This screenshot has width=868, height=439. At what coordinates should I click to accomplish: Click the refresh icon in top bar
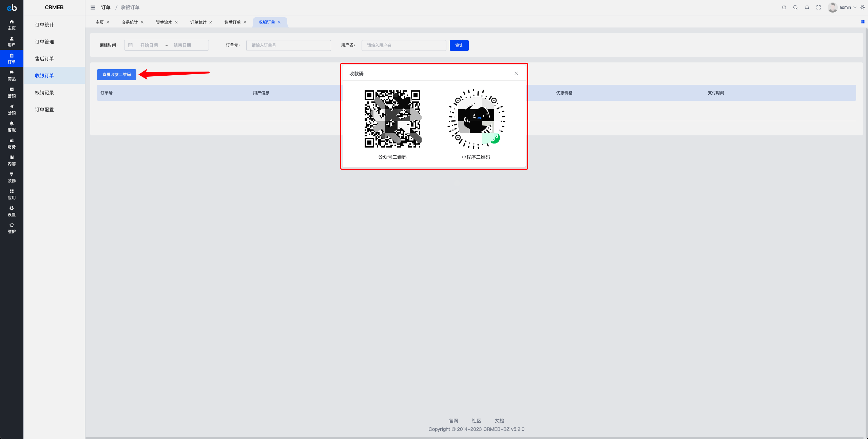click(x=784, y=7)
